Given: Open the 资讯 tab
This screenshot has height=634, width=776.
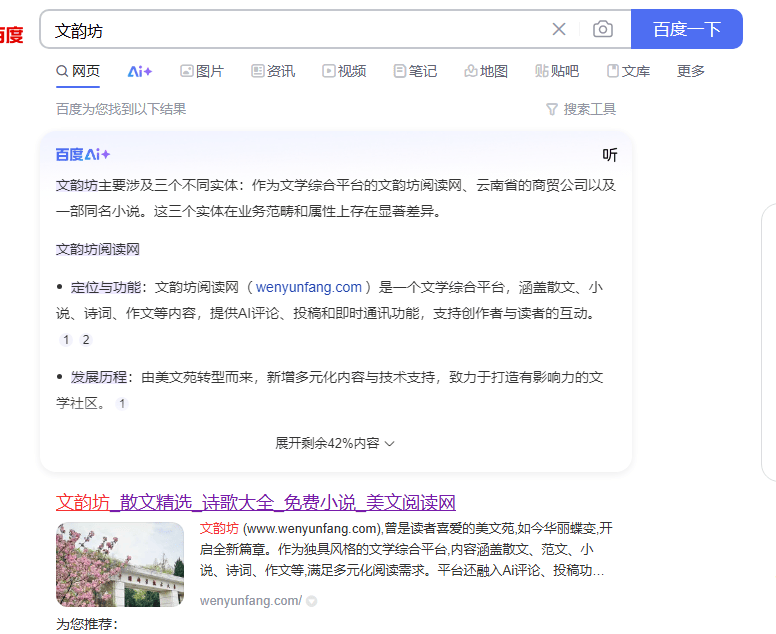Looking at the screenshot, I should point(273,71).
